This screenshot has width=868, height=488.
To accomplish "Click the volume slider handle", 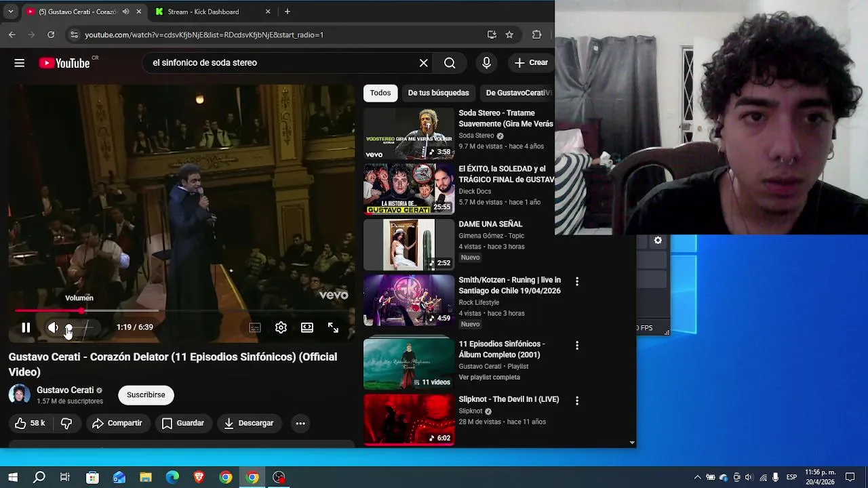I will pos(68,327).
